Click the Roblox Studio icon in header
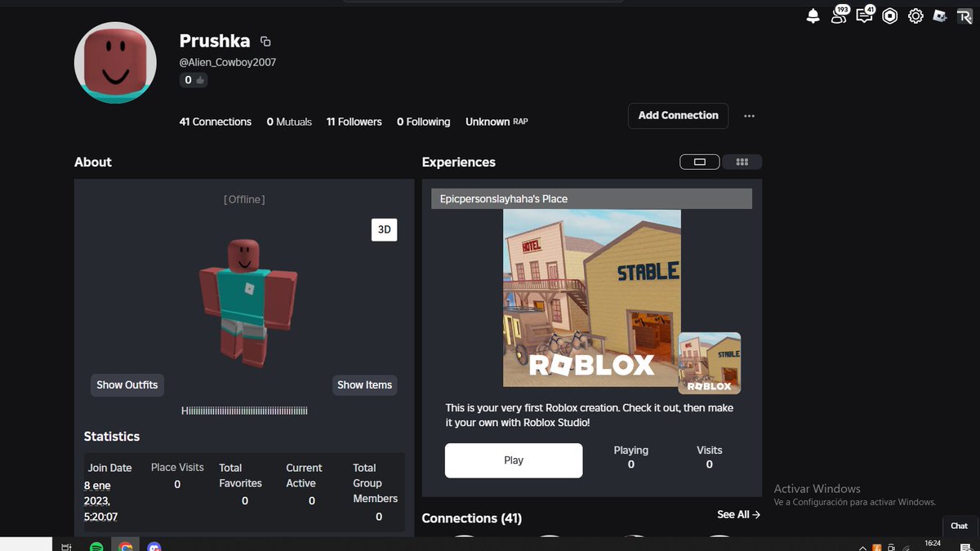980x551 pixels. point(940,16)
